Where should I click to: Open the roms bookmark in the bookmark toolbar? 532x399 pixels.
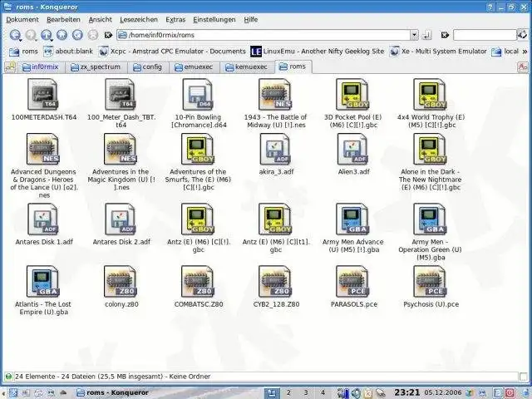tap(23, 52)
